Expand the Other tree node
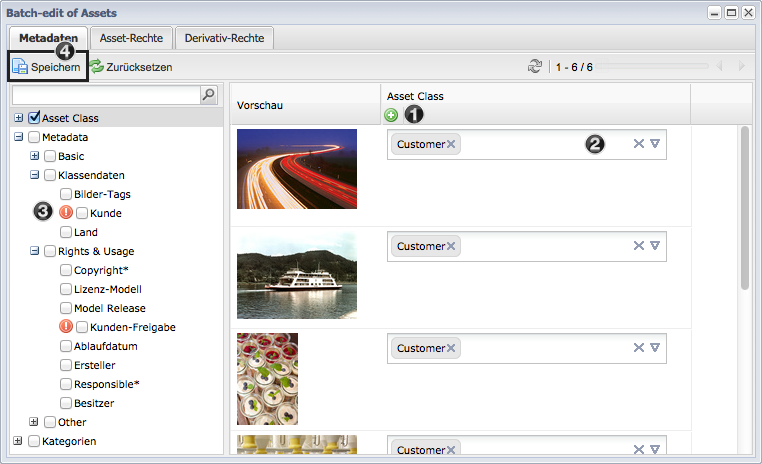This screenshot has width=762, height=464. click(x=34, y=421)
